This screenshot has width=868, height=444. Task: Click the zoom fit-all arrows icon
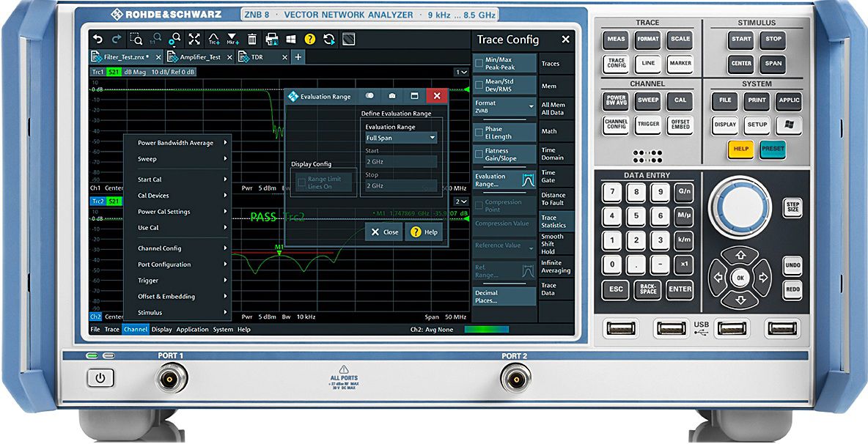tap(194, 39)
